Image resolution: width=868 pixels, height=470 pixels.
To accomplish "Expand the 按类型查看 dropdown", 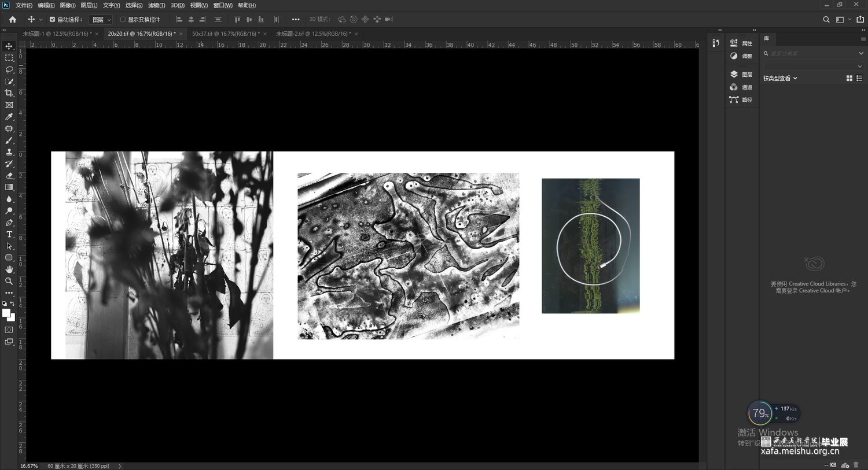I will pos(780,79).
